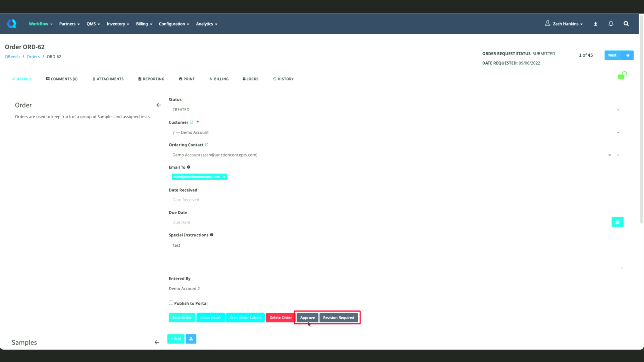Click the Due Date calendar icon button
This screenshot has height=362, width=644.
[x=617, y=222]
